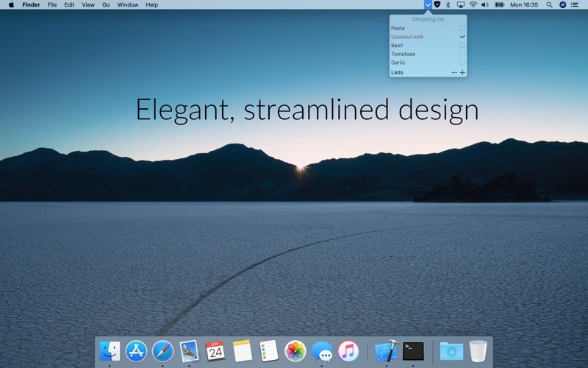Image resolution: width=588 pixels, height=368 pixels.
Task: Open Terminal from the Dock
Action: 413,351
